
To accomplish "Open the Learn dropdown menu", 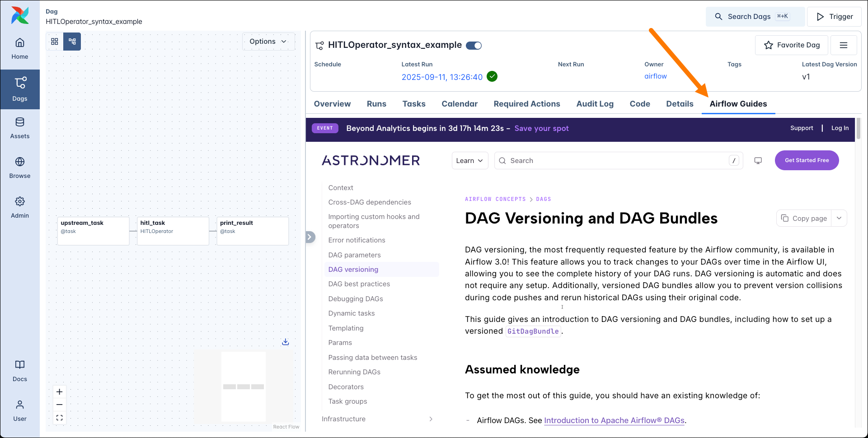I will point(469,160).
